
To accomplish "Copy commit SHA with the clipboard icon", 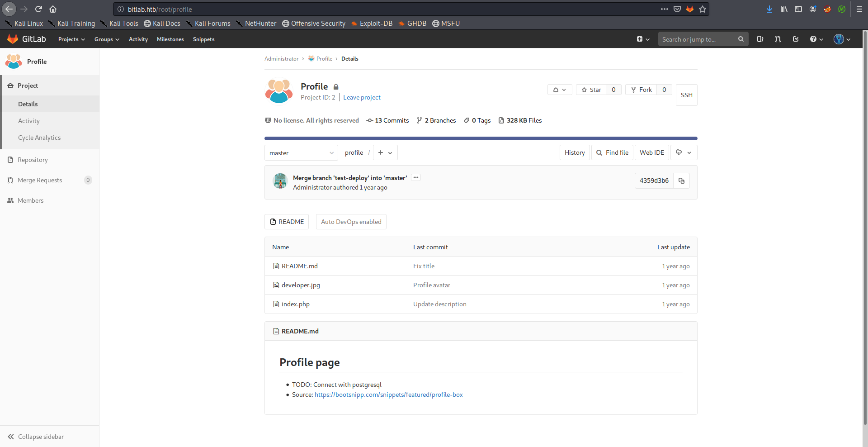I will pyautogui.click(x=681, y=181).
